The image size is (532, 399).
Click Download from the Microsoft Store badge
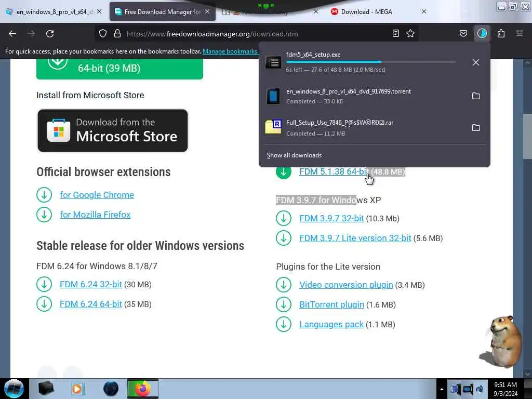click(113, 130)
